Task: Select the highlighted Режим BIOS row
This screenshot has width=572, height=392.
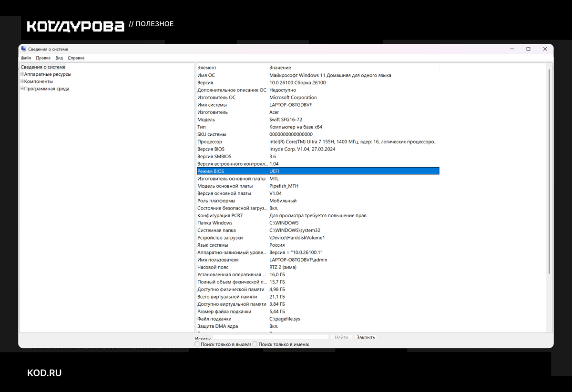Action: click(x=318, y=171)
